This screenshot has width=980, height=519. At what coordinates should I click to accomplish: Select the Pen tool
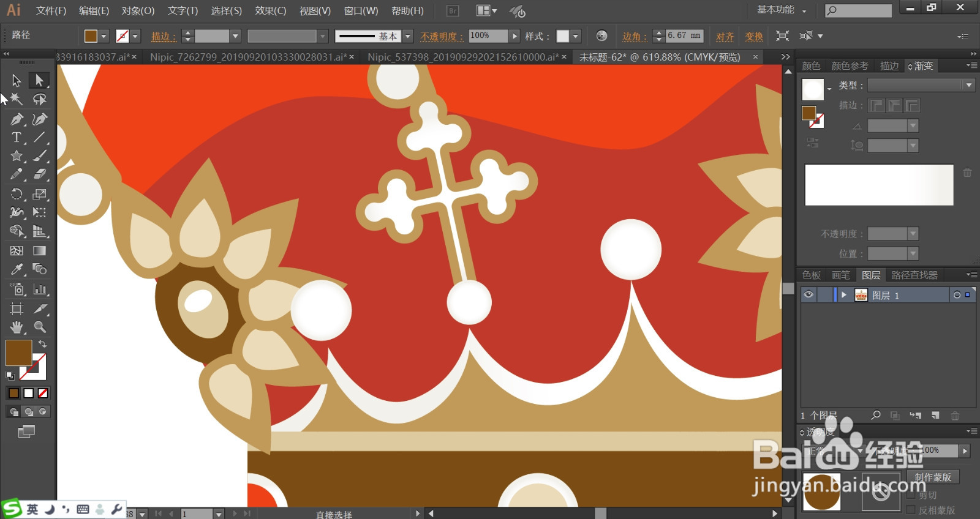17,119
